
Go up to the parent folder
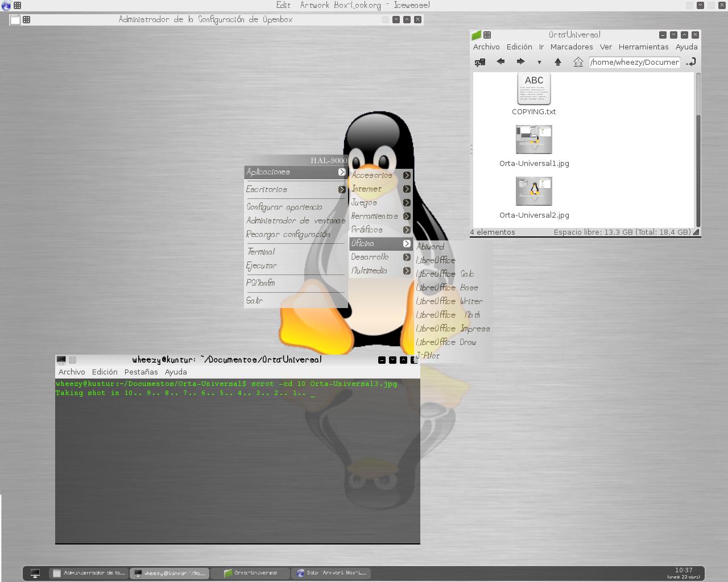pos(558,61)
